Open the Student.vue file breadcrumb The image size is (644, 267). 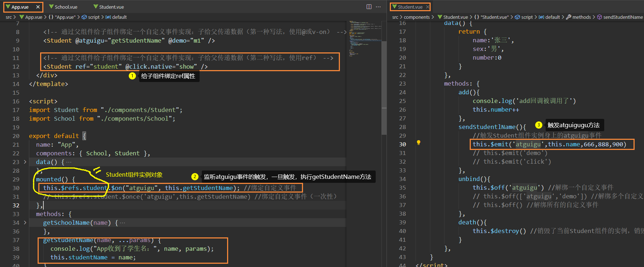tap(453, 17)
